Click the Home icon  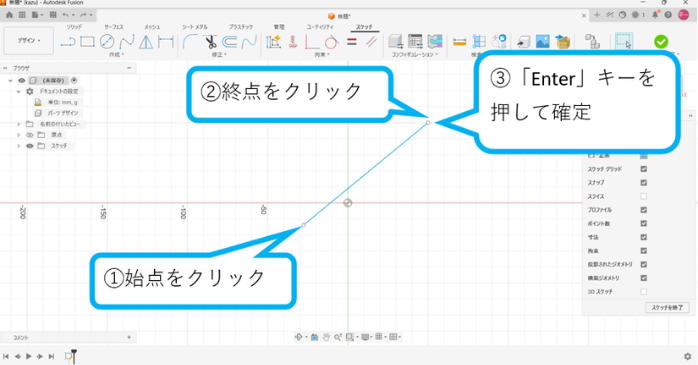9,15
